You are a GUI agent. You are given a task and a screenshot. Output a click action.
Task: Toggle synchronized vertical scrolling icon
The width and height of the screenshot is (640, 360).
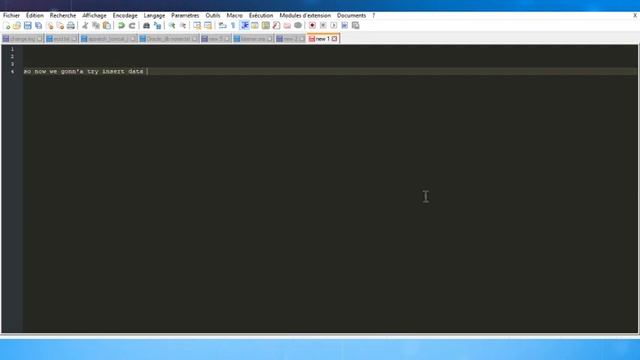(x=197, y=26)
